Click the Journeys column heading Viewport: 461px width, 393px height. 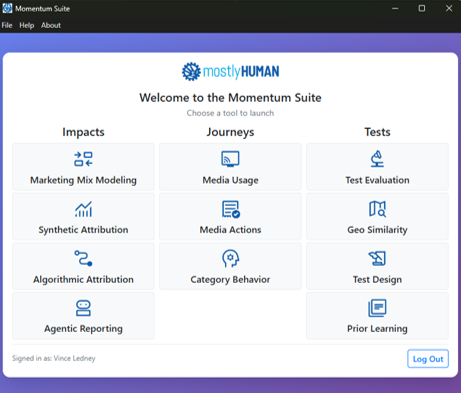tap(230, 132)
